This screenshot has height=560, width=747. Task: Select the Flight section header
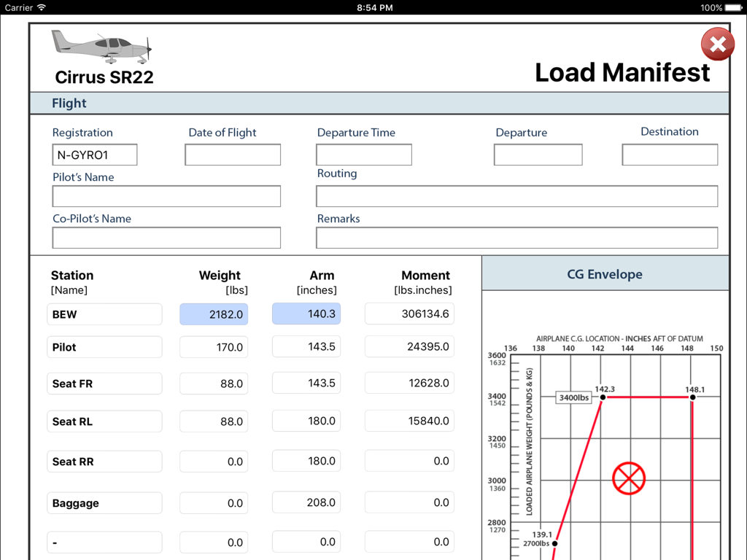pos(69,103)
